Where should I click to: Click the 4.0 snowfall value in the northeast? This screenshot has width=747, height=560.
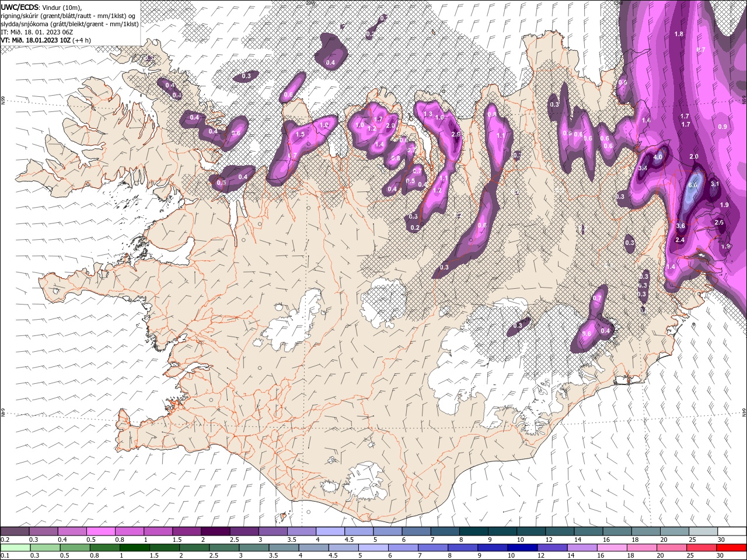[658, 157]
